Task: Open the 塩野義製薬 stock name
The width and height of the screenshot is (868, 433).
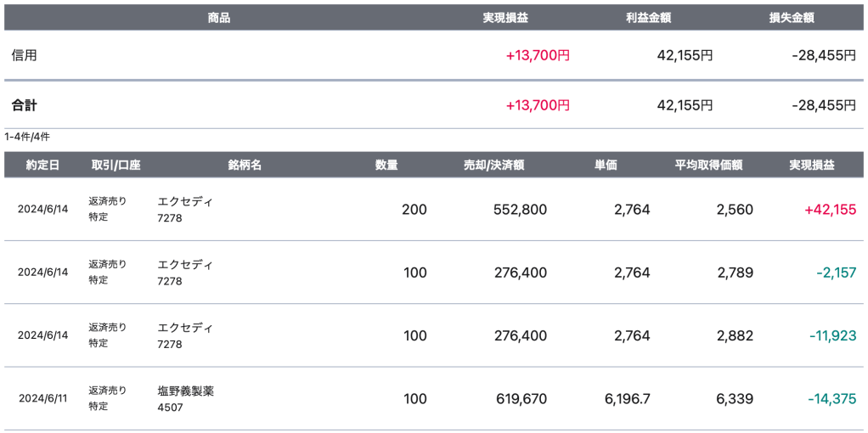Action: [185, 391]
